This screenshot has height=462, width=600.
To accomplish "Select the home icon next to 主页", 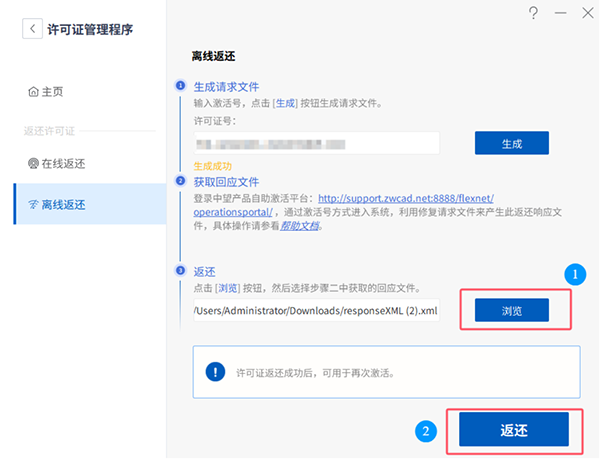I will [33, 92].
